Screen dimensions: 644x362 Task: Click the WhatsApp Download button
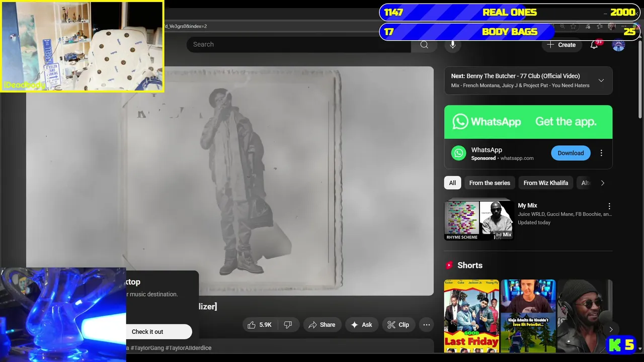click(571, 153)
